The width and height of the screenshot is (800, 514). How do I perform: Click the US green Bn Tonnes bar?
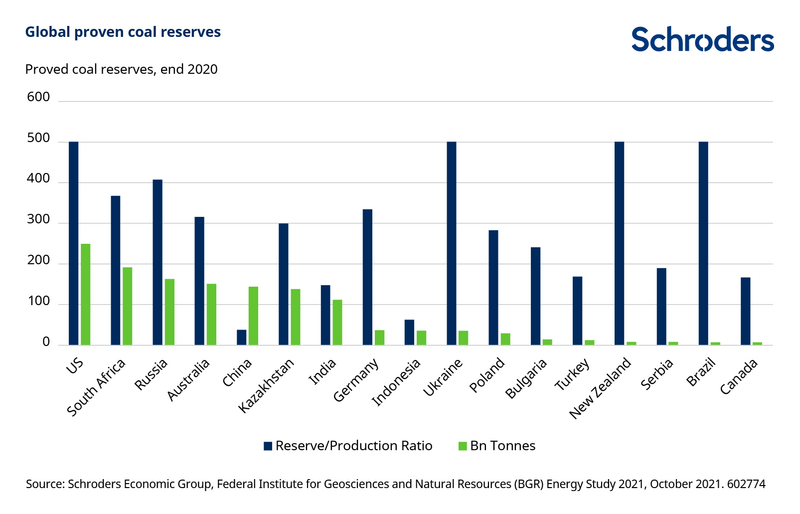click(x=86, y=294)
